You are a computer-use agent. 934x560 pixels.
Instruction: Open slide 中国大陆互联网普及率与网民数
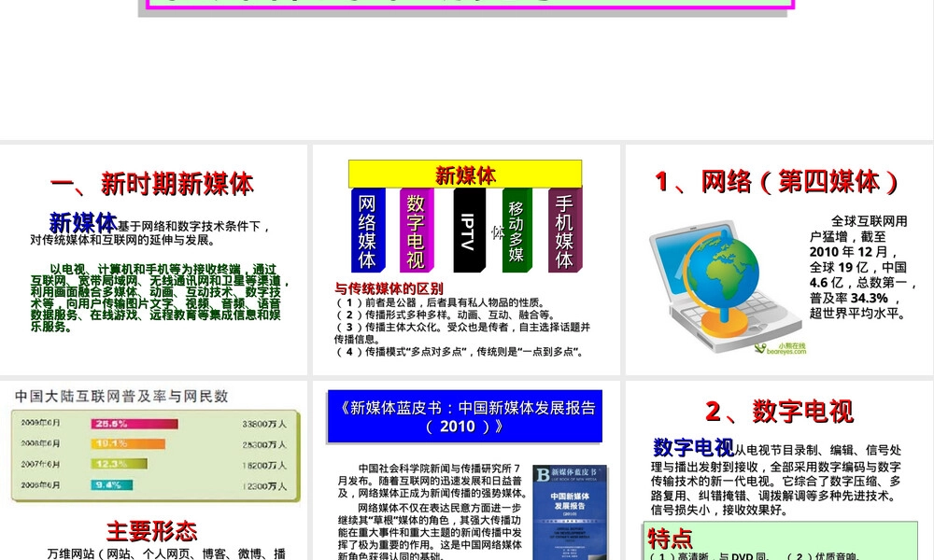coord(154,470)
